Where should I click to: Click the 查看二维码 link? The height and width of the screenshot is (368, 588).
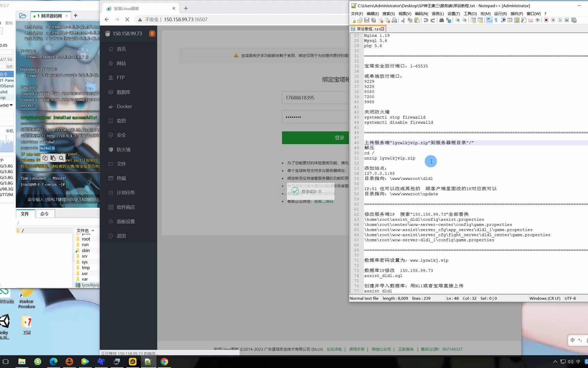[324, 201]
